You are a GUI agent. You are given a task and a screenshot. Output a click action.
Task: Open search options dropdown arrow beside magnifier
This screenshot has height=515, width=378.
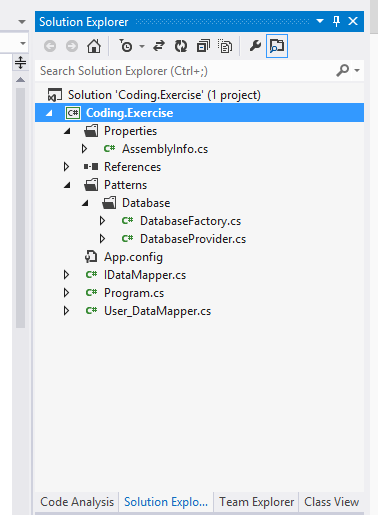[x=357, y=71]
